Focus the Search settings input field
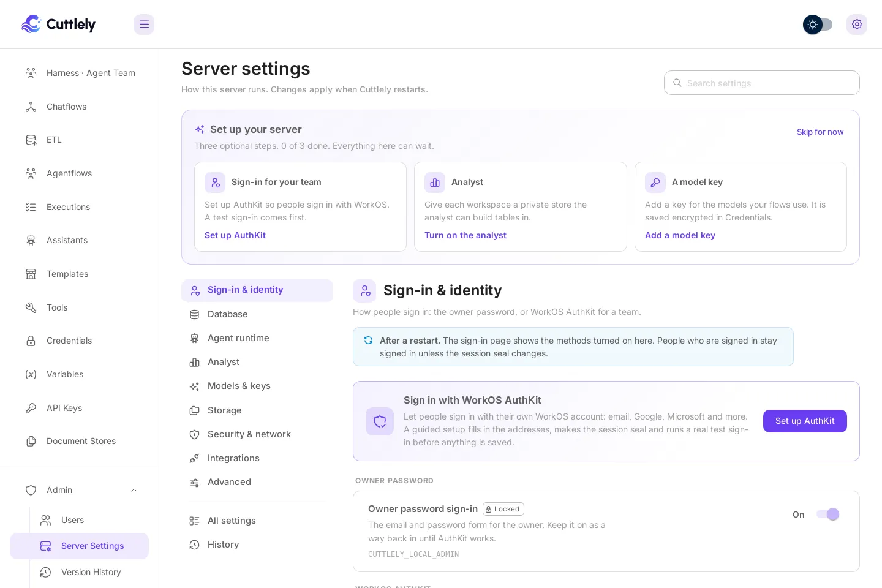Screen dimensions: 882x588 [x=762, y=83]
